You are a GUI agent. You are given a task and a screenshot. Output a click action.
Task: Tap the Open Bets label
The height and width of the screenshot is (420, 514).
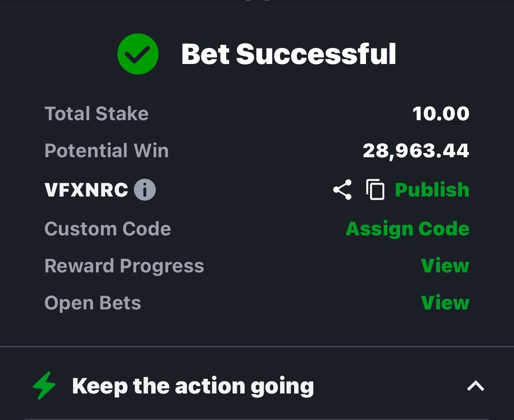93,303
